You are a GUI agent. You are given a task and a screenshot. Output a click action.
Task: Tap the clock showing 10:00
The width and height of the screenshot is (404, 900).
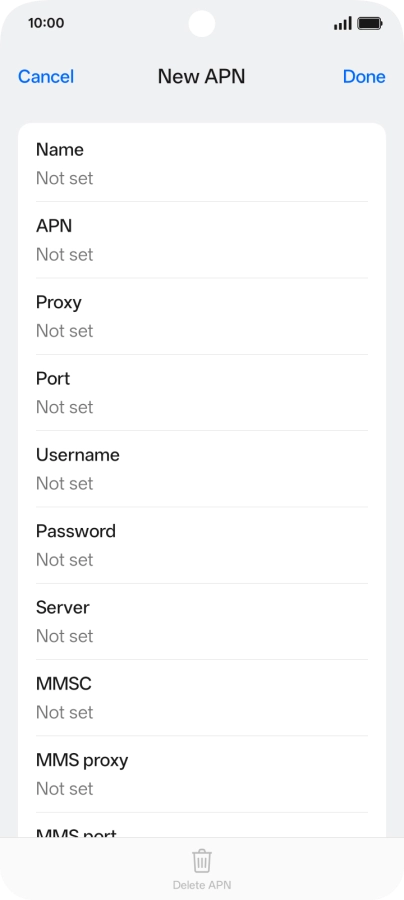(46, 24)
